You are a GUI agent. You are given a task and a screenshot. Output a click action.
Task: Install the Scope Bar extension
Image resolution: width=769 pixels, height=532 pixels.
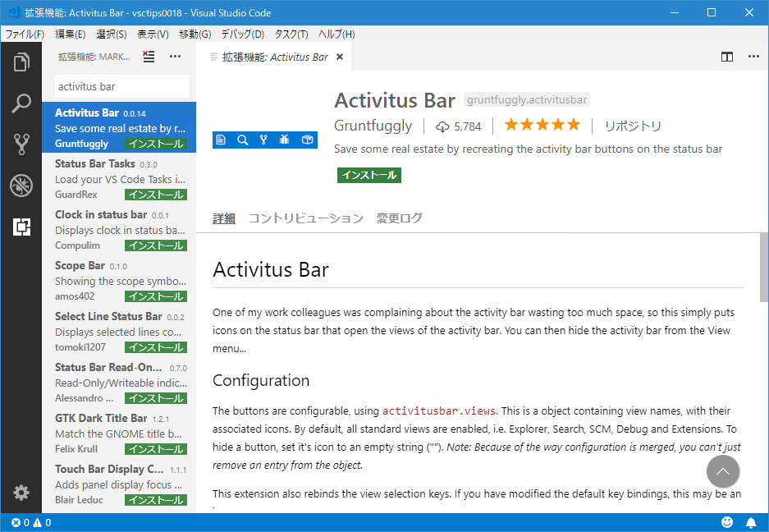coord(156,296)
